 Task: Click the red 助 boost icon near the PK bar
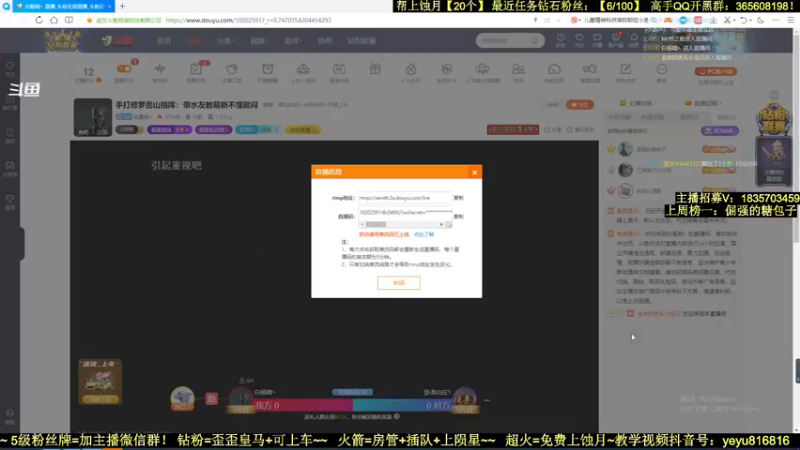211,399
